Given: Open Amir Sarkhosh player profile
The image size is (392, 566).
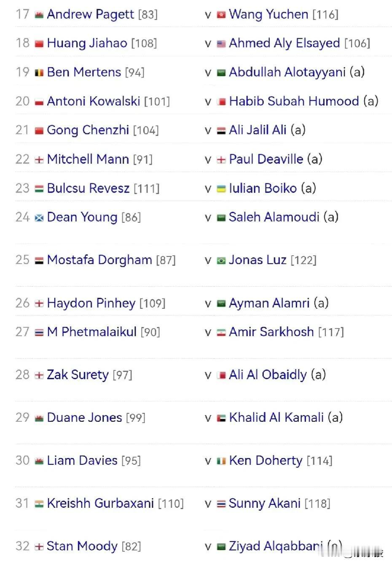Looking at the screenshot, I should (x=271, y=332).
